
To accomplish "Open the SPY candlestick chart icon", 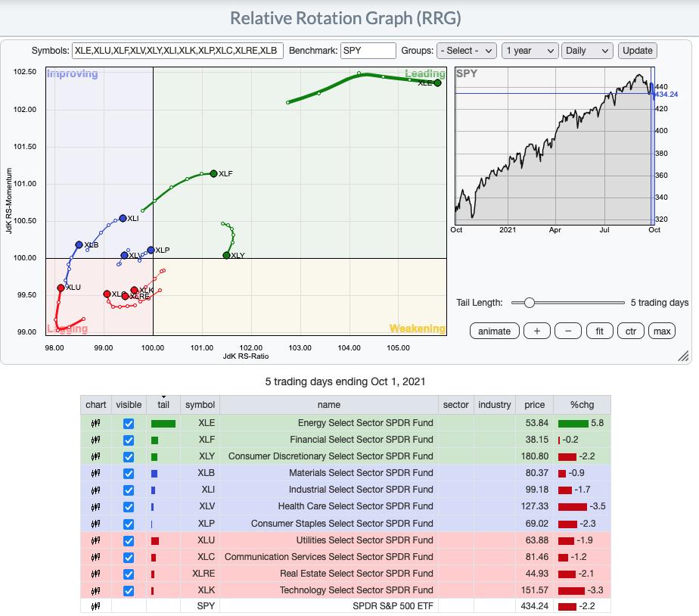I will point(95,606).
